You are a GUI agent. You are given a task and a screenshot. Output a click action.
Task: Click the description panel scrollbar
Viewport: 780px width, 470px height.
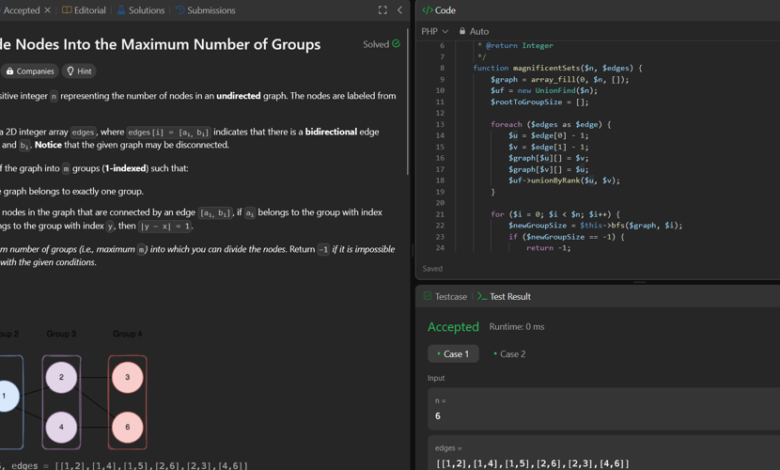pos(408,102)
